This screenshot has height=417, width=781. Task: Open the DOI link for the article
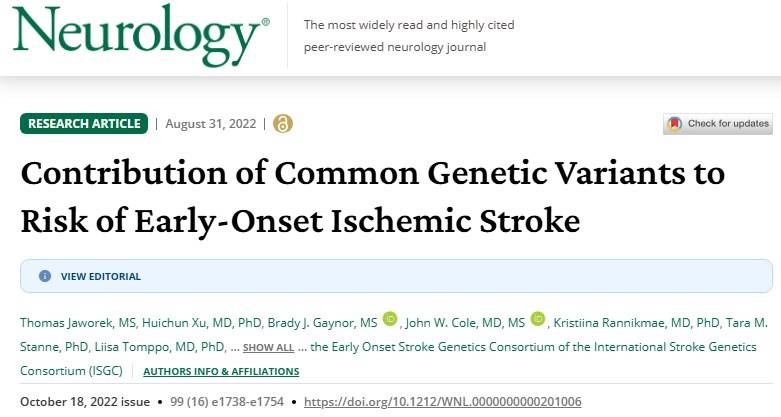442,402
